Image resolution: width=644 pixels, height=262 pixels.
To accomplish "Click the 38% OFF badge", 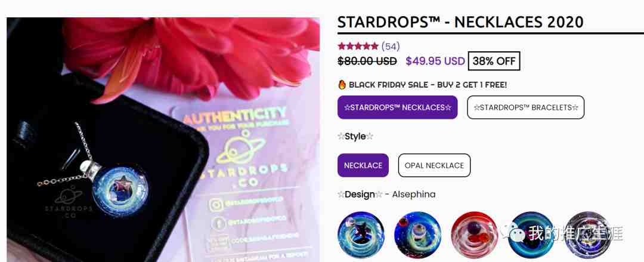I will (x=494, y=61).
